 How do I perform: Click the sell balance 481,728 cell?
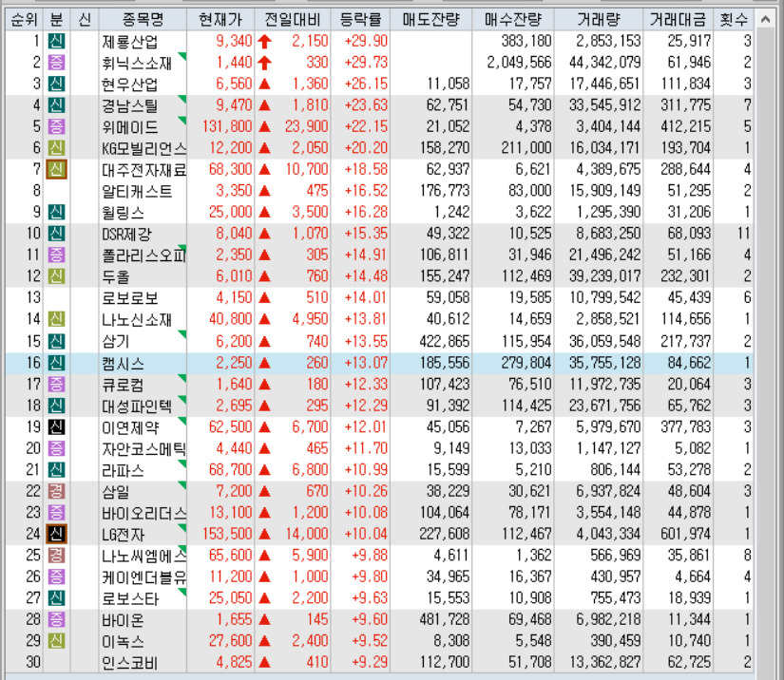pos(445,619)
